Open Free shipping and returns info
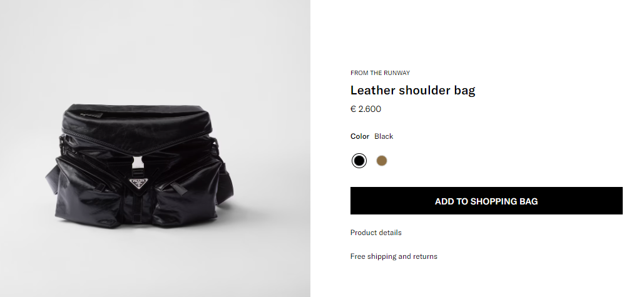Image resolution: width=644 pixels, height=297 pixels. pos(394,256)
